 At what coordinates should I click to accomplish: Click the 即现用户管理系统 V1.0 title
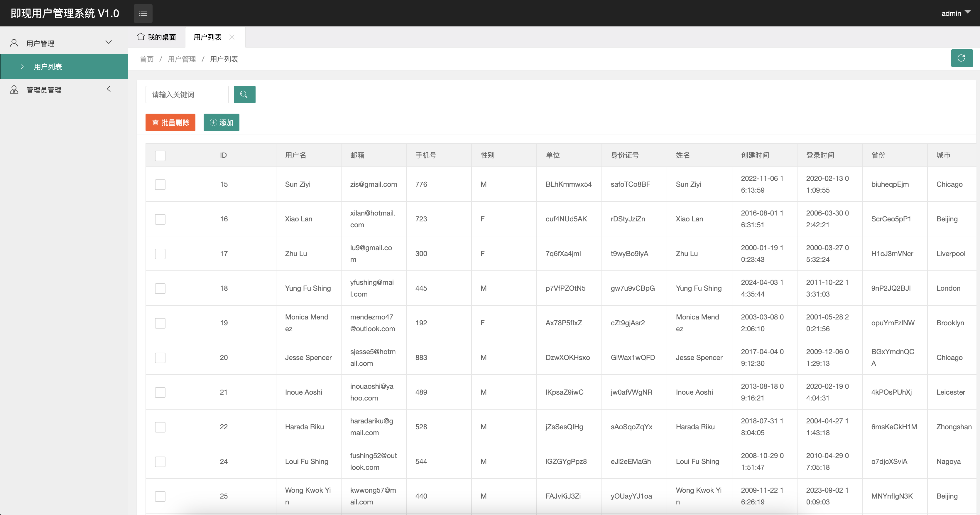(65, 13)
